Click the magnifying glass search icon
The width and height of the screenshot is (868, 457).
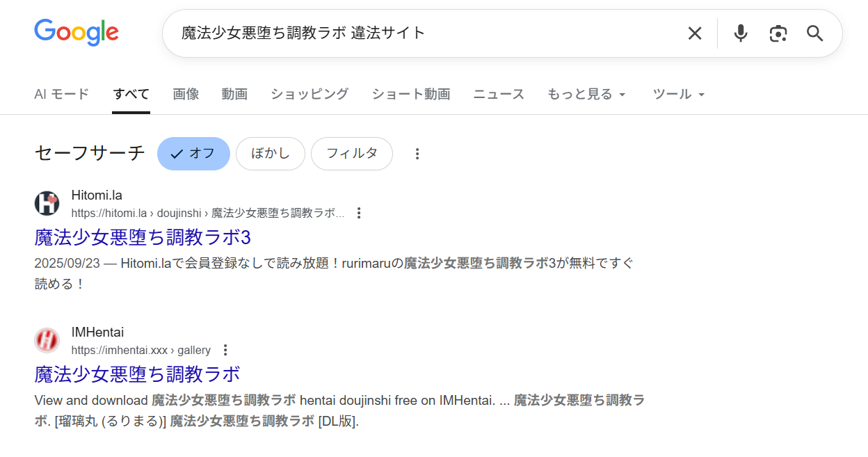coord(814,33)
